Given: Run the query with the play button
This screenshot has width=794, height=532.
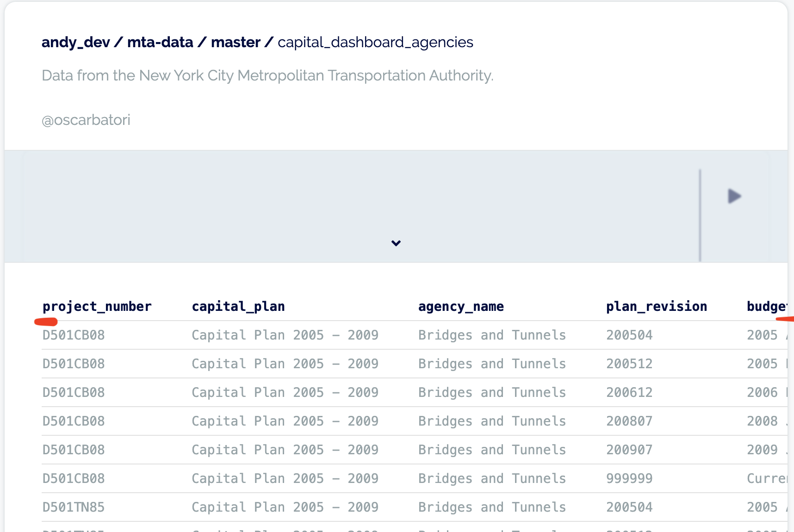Looking at the screenshot, I should [734, 196].
